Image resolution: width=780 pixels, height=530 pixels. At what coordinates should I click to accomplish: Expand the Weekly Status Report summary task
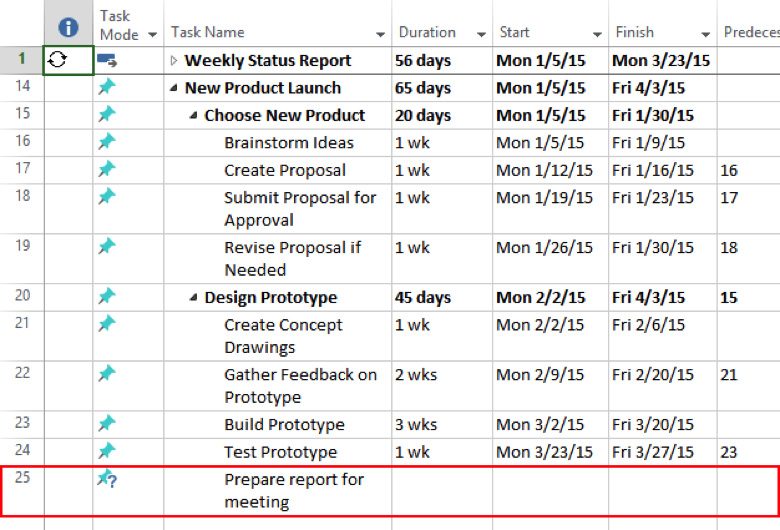coord(174,61)
